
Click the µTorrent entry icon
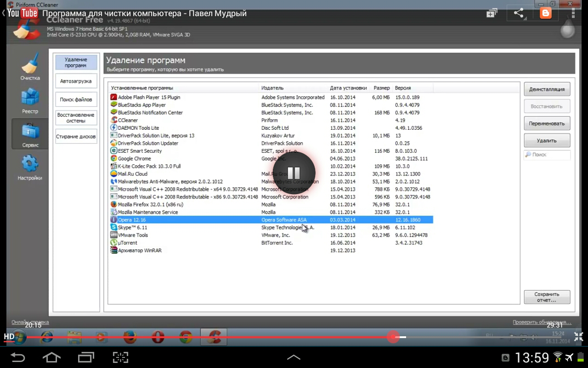pos(114,243)
